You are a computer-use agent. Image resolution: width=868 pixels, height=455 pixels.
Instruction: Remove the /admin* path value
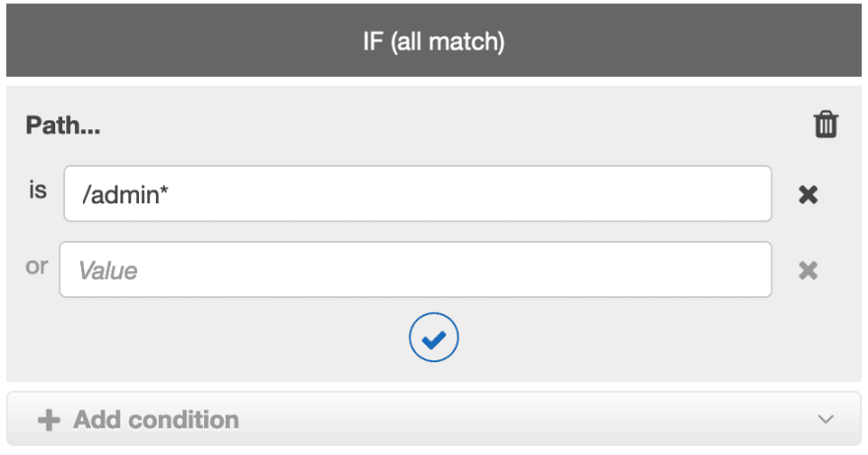coord(808,194)
